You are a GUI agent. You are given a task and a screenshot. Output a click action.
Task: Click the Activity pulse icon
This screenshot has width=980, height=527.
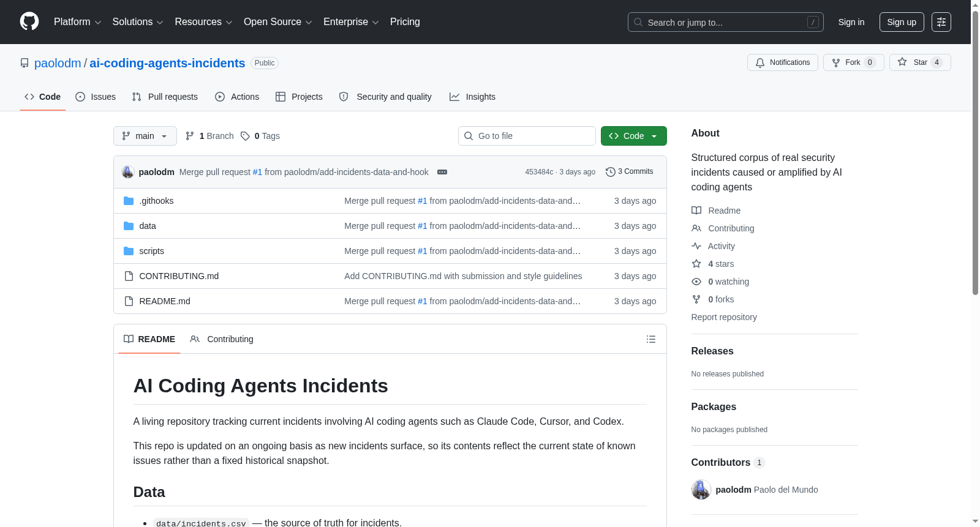696,246
